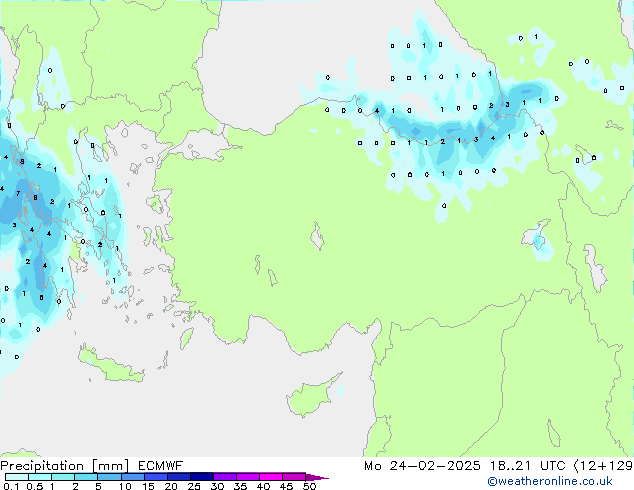Select the 5–10 mm legend color swatch
Viewport: 634px width, 490px height.
click(109, 477)
